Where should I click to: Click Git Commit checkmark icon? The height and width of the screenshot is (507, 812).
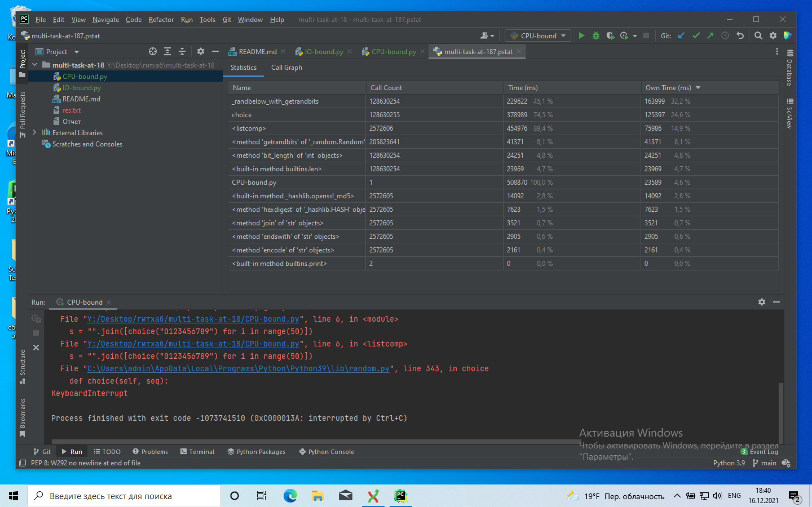tap(696, 35)
